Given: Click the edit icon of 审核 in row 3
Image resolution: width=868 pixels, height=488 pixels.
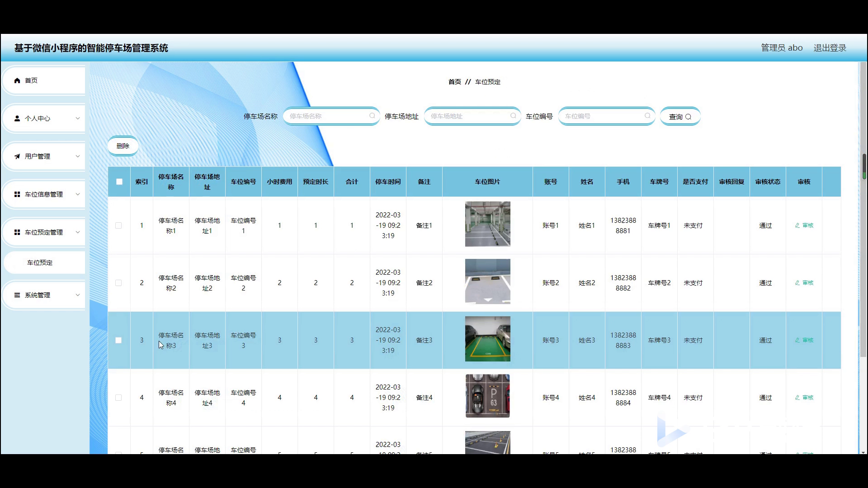Looking at the screenshot, I should tap(797, 340).
